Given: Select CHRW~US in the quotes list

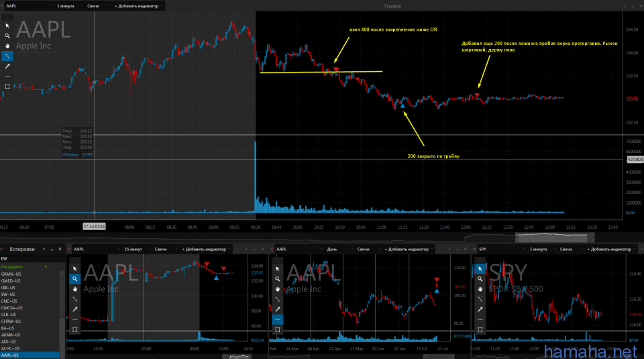Looking at the screenshot, I should [x=30, y=321].
